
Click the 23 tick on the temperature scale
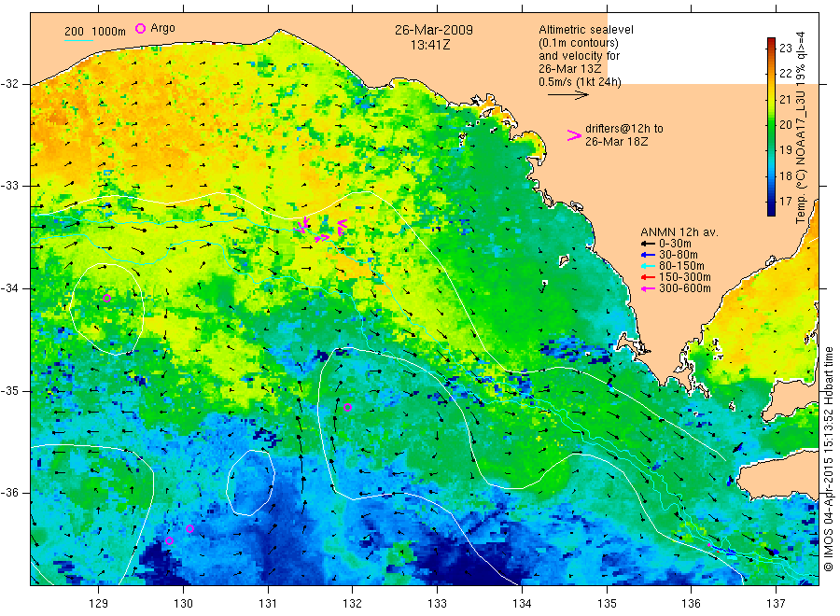click(x=785, y=49)
